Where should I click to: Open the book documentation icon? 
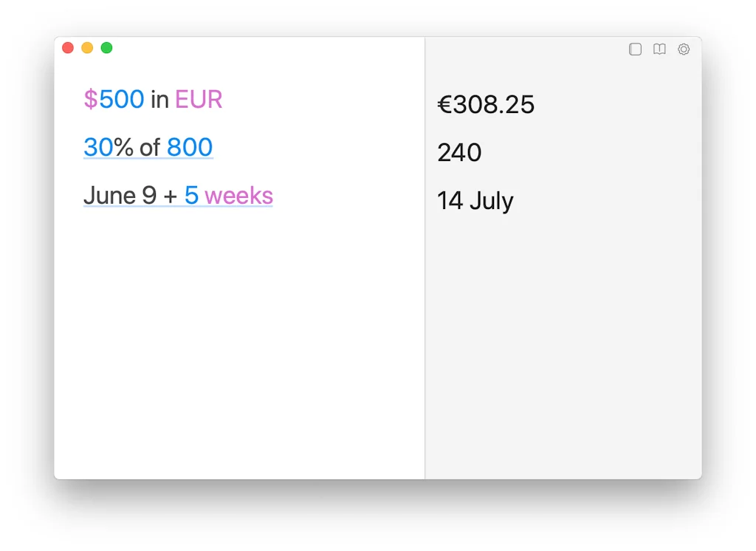click(659, 49)
